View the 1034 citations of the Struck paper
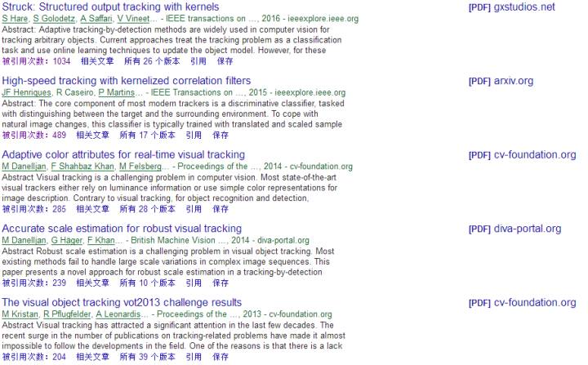The width and height of the screenshot is (588, 365). coord(36,61)
